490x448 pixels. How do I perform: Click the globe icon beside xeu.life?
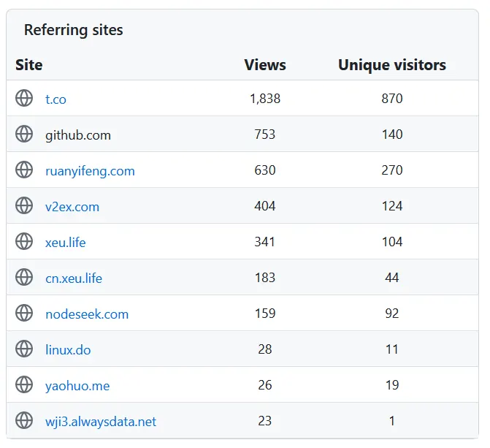click(24, 241)
